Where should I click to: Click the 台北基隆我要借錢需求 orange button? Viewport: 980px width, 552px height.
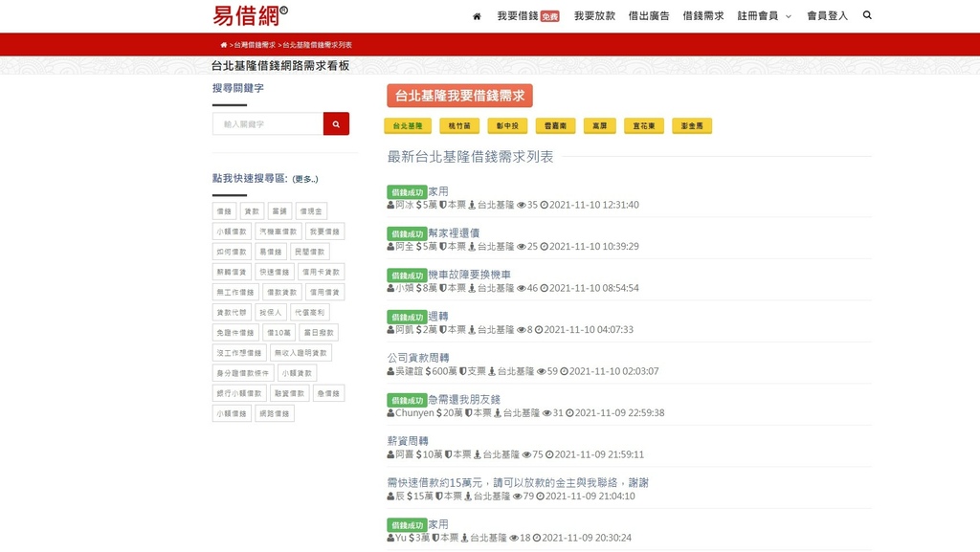click(x=459, y=96)
